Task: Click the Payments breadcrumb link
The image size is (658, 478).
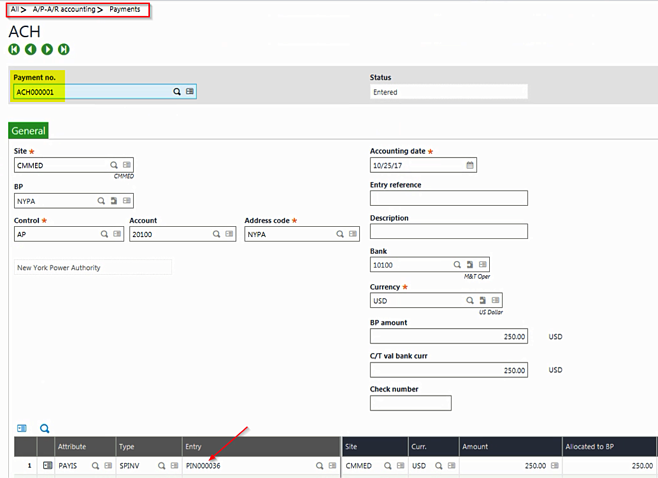Action: (x=125, y=9)
